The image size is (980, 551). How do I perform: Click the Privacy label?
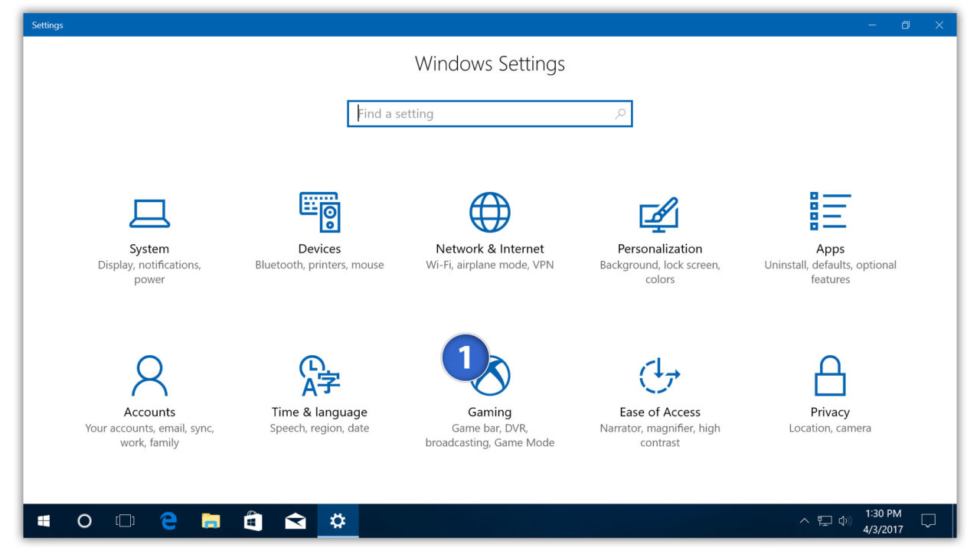tap(830, 412)
